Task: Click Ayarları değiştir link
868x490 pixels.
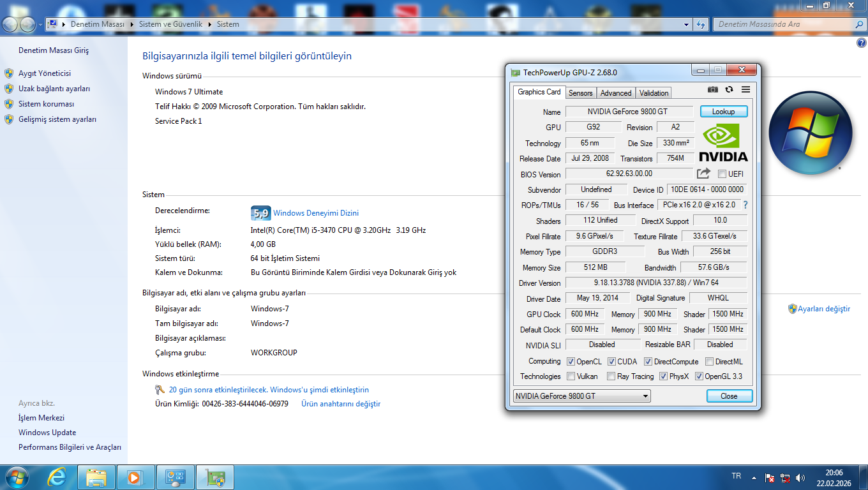Action: [824, 309]
